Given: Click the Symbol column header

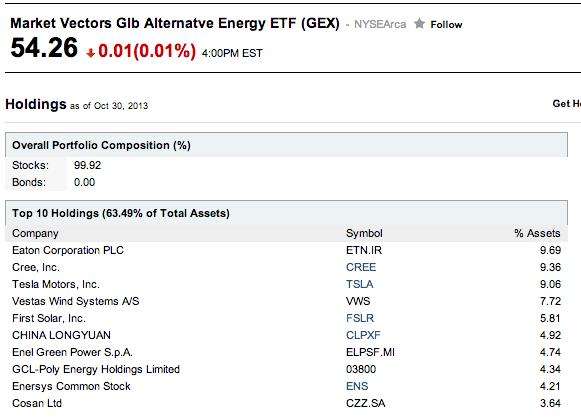Looking at the screenshot, I should tap(364, 233).
